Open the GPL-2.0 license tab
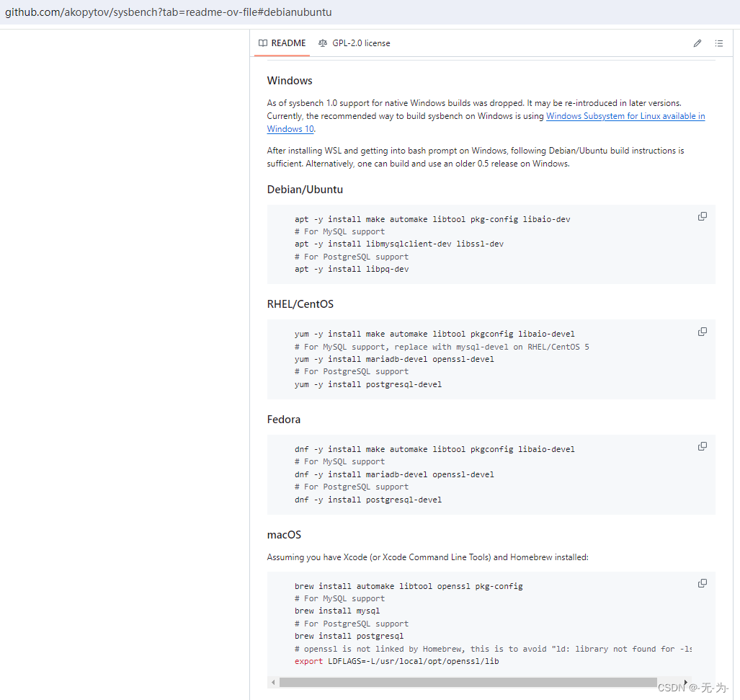740x700 pixels. point(360,43)
